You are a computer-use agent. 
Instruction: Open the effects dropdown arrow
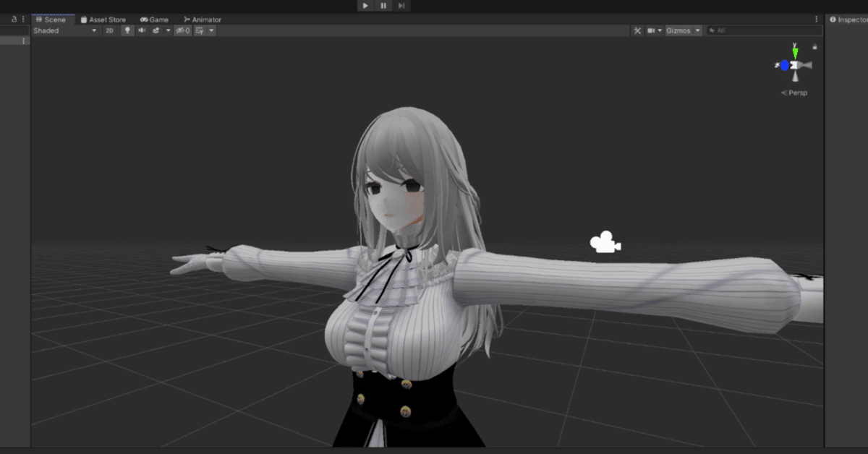(168, 30)
